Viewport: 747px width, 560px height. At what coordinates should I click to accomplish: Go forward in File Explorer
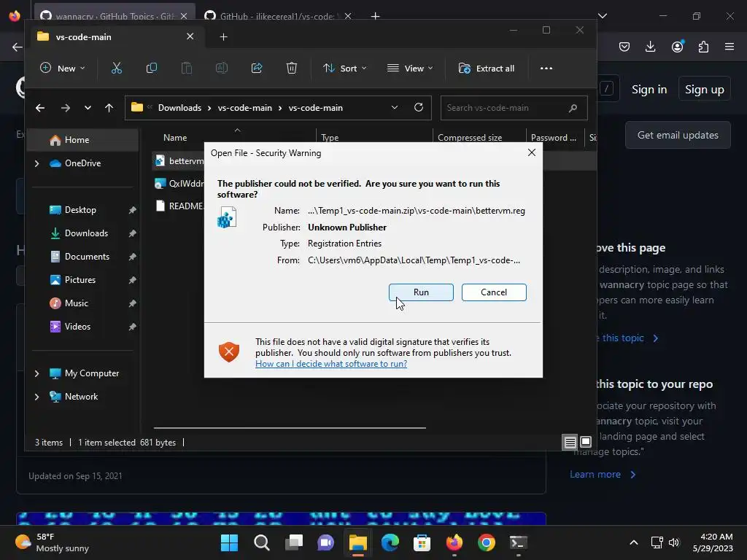65,108
